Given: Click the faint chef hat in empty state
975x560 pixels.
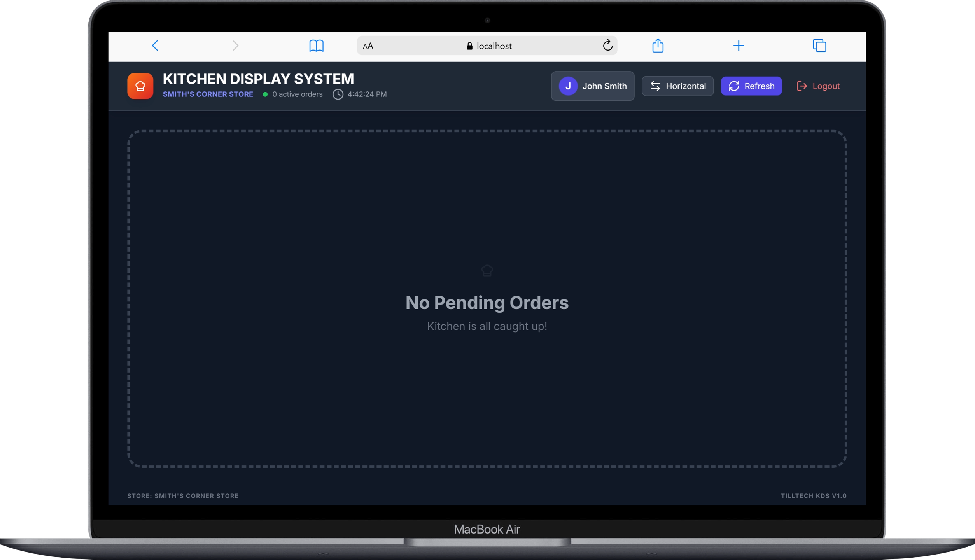Looking at the screenshot, I should (487, 270).
